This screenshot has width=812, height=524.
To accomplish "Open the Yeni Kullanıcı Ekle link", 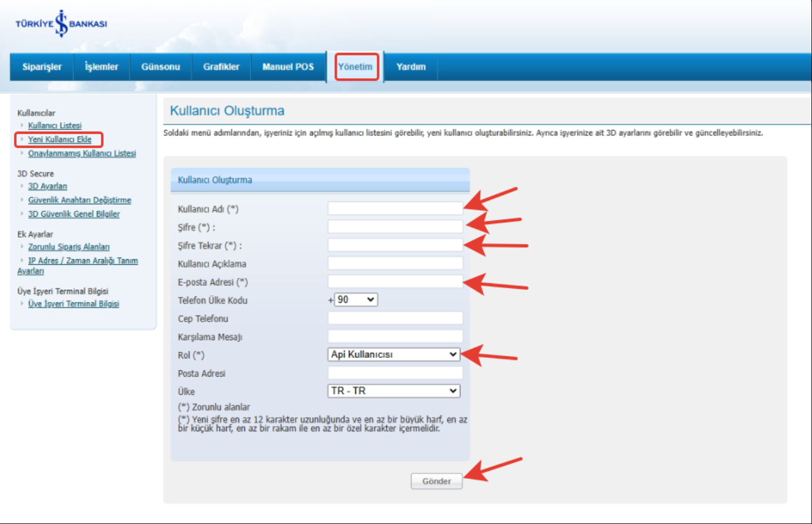I will click(x=60, y=139).
